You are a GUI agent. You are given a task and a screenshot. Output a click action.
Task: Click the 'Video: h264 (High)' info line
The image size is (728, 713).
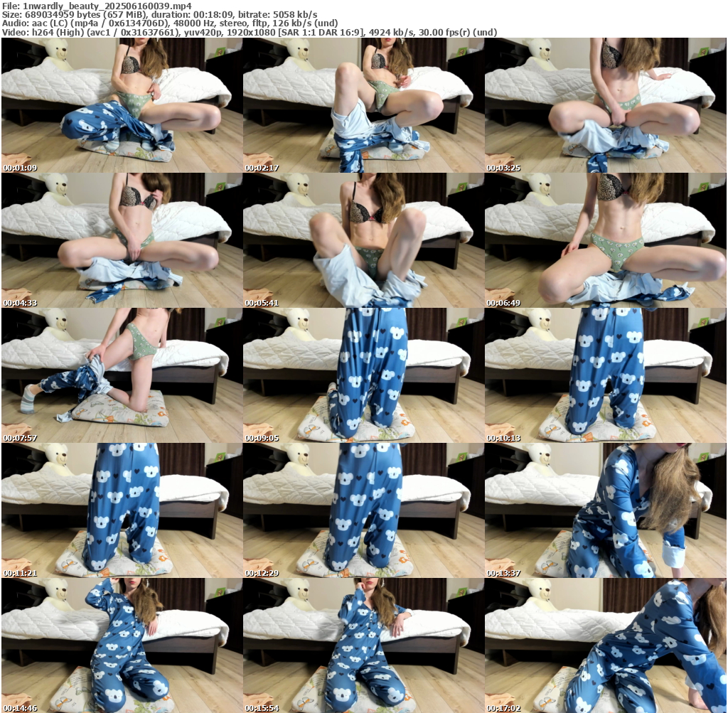click(x=250, y=32)
